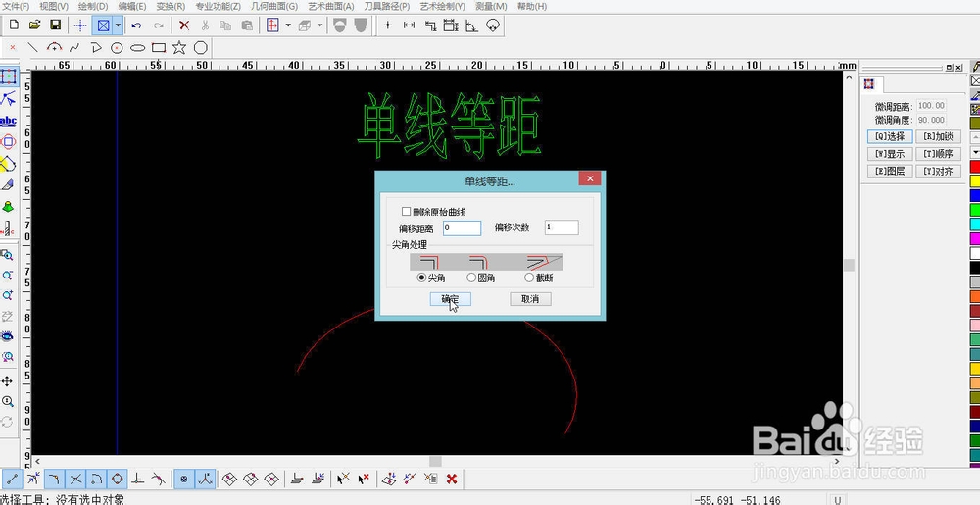
Task: Click the 微调角度 value field
Action: coord(931,120)
